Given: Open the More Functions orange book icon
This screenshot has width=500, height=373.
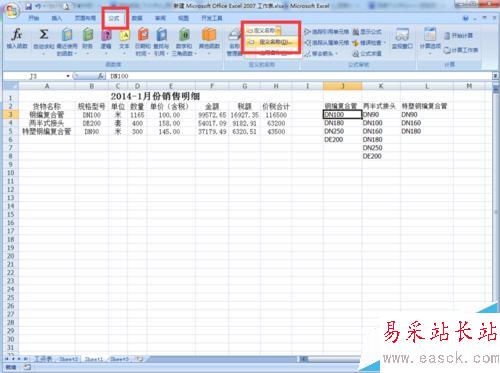Looking at the screenshot, I should [209, 35].
